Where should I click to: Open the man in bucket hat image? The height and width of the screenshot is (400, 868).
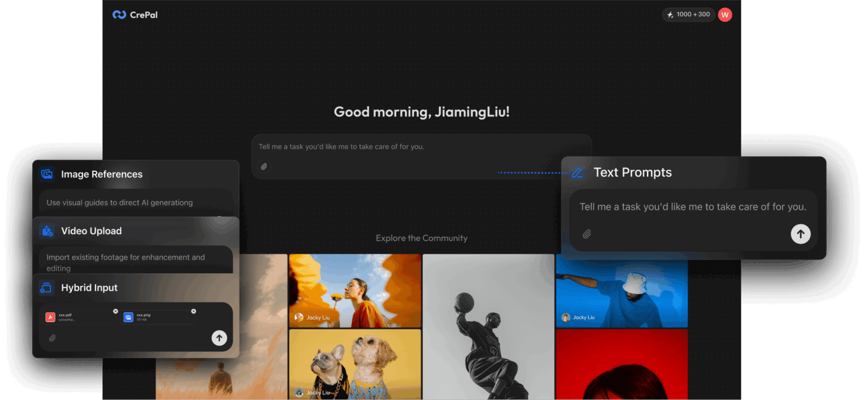point(622,290)
